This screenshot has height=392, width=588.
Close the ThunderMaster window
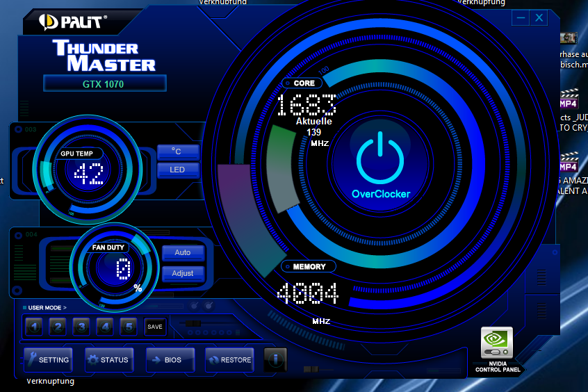click(539, 17)
